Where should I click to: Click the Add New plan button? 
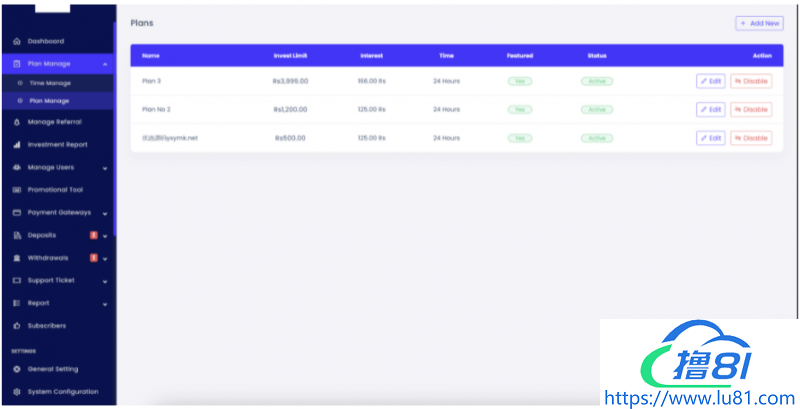click(x=759, y=23)
